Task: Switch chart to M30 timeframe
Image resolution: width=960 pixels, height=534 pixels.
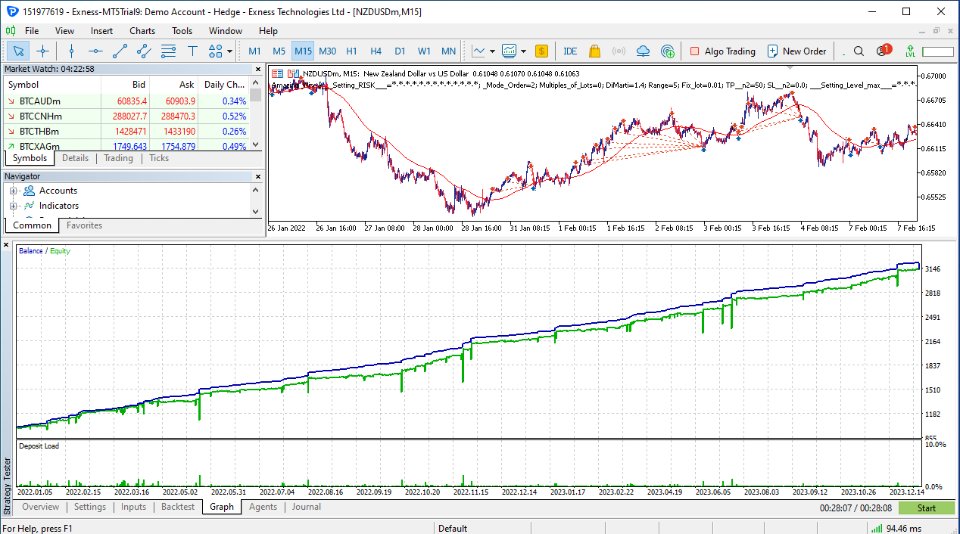Action: tap(327, 51)
